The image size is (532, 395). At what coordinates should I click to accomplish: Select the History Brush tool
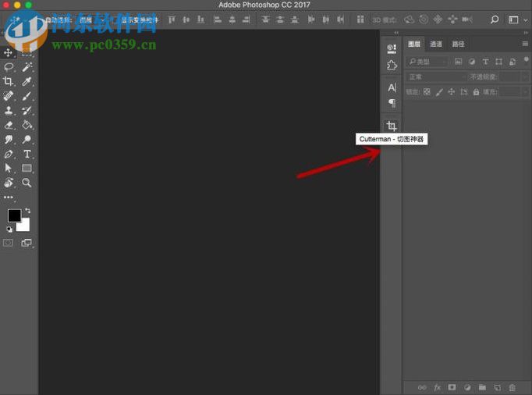click(x=27, y=110)
